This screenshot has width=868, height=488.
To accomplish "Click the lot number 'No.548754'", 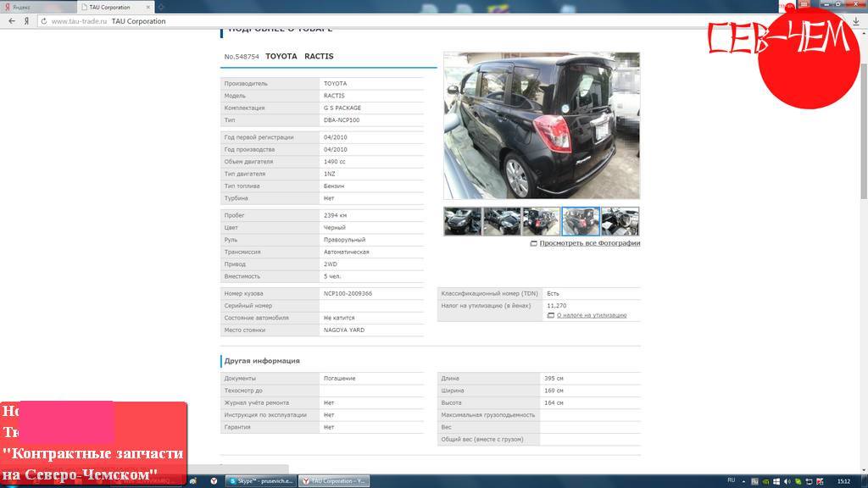I will (x=242, y=57).
